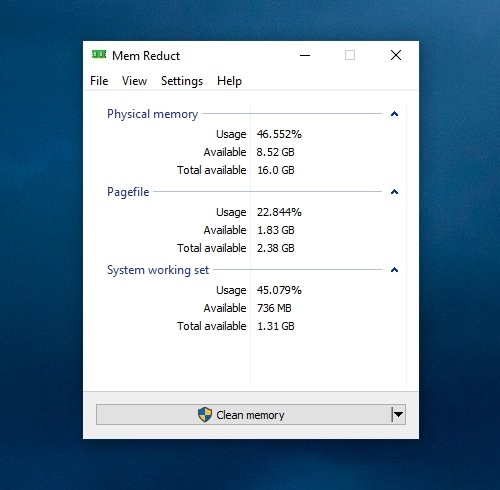Screen dimensions: 500x490
Task: Select working set usage value 45.079%
Action: click(279, 290)
